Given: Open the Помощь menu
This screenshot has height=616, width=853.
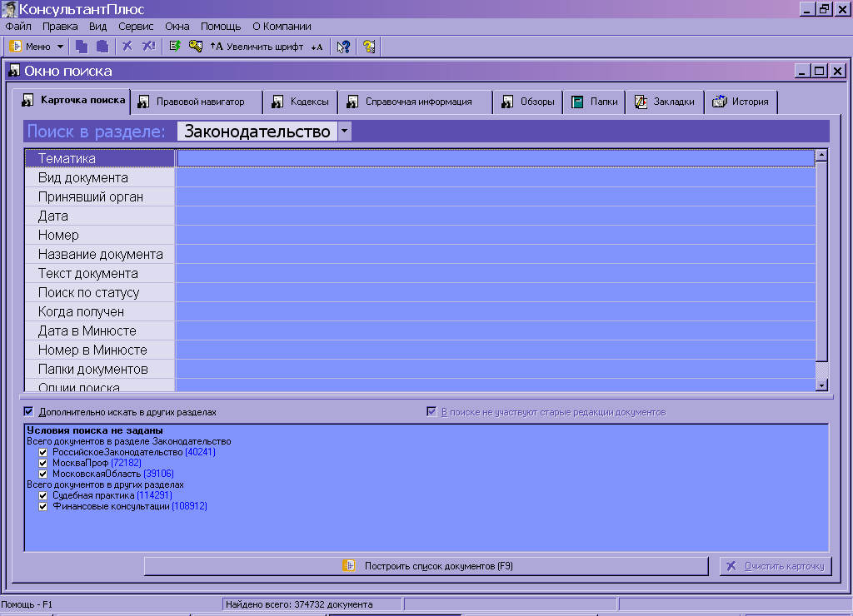Looking at the screenshot, I should [x=221, y=26].
